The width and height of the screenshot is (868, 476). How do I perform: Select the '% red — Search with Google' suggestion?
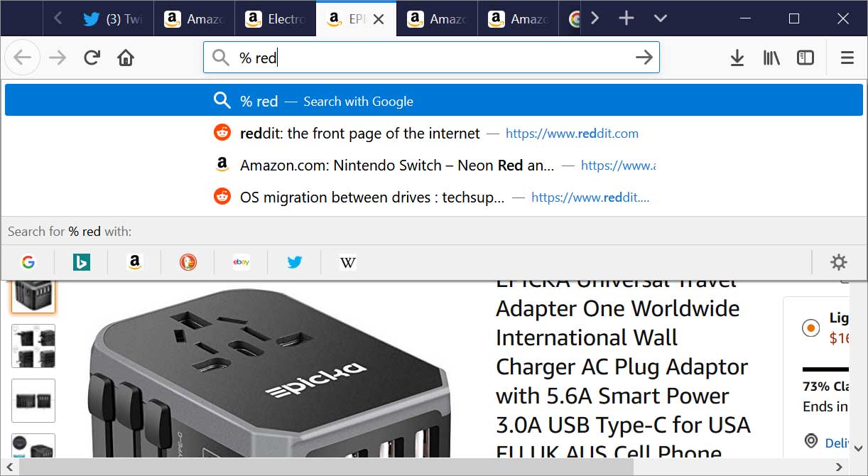434,101
